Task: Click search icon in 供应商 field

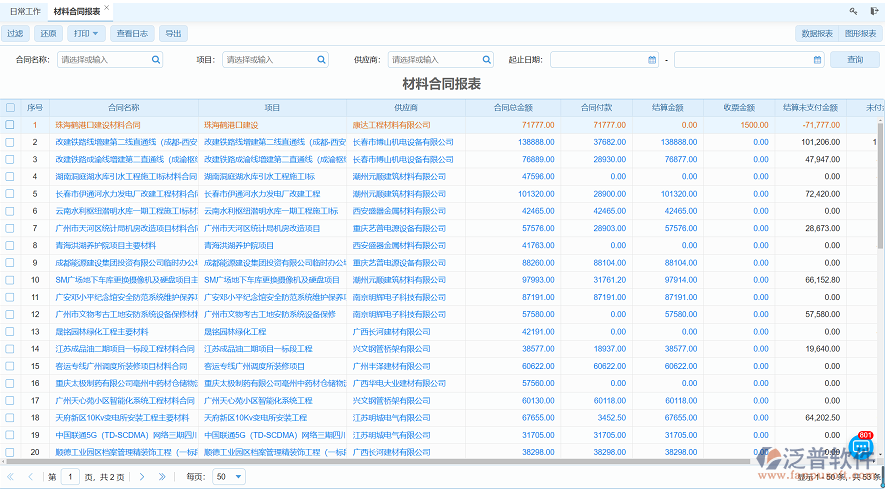Action: [x=487, y=60]
